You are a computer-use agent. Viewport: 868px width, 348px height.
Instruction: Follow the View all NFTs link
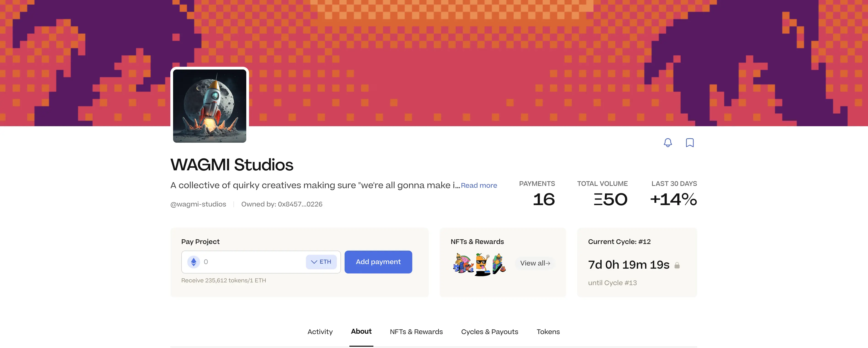(x=534, y=263)
